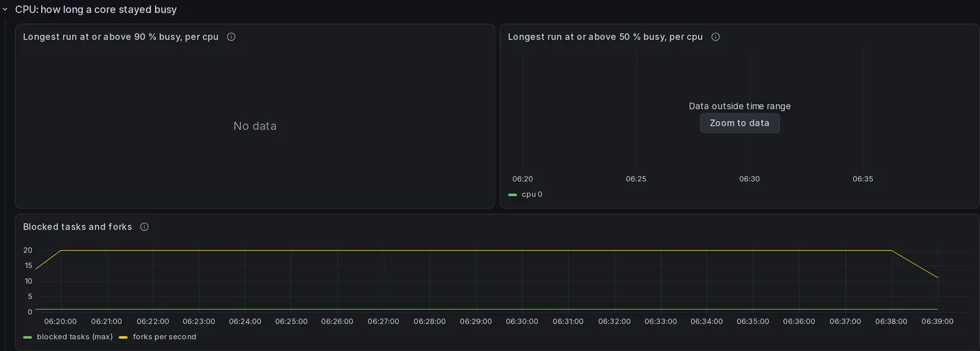Open the 'CPU: how long a core stayed busy' row title
Viewport: 980px width, 351px height.
tap(96, 10)
